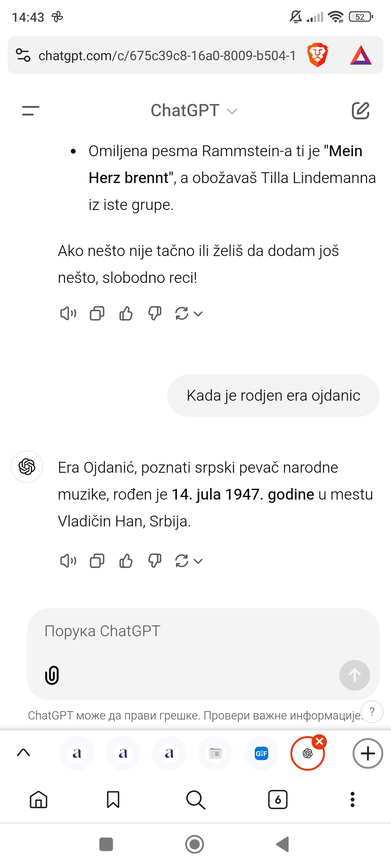Read aloud the Era Ojdanić answer

68,561
